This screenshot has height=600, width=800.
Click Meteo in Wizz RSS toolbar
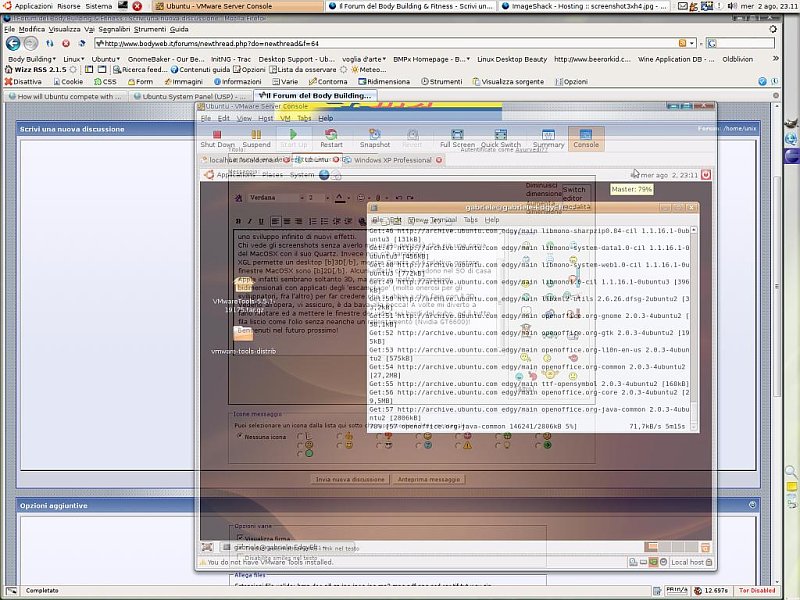pyautogui.click(x=368, y=69)
